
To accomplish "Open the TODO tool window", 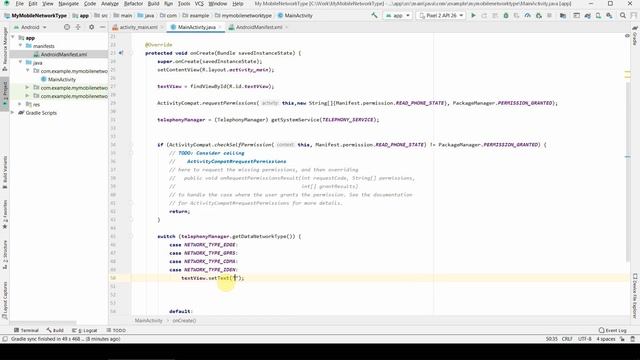I will pyautogui.click(x=116, y=330).
